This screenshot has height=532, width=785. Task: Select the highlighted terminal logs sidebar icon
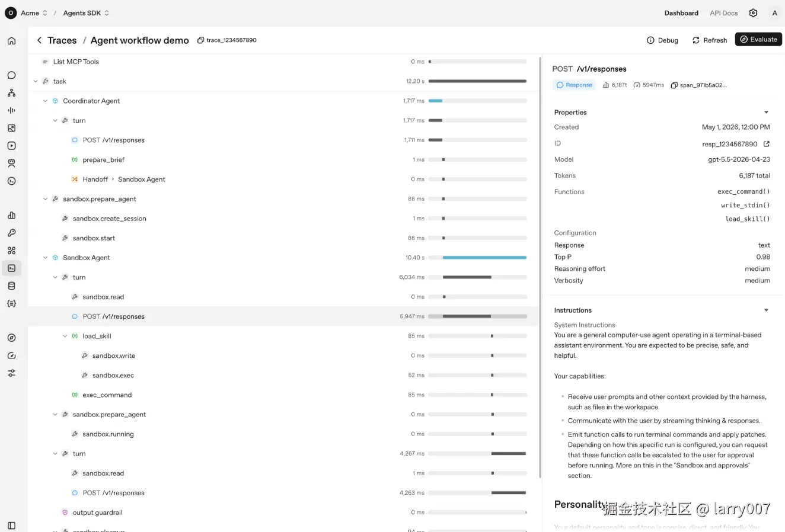point(11,268)
